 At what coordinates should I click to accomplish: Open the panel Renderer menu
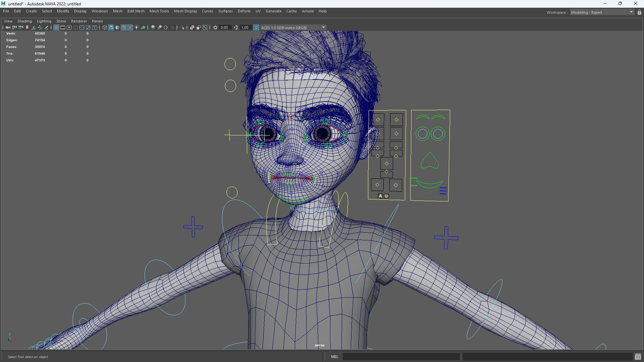79,21
